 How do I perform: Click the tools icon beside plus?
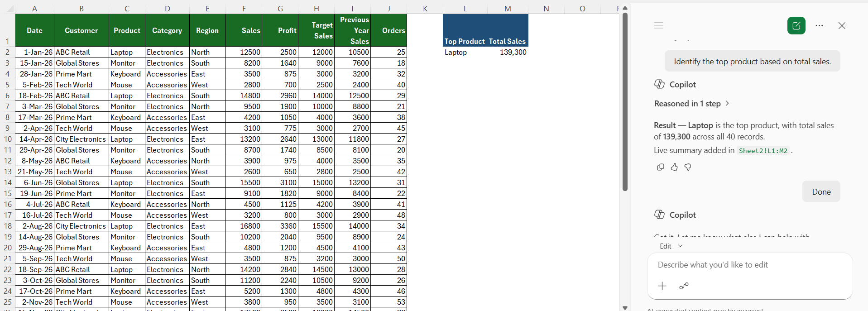pyautogui.click(x=684, y=286)
